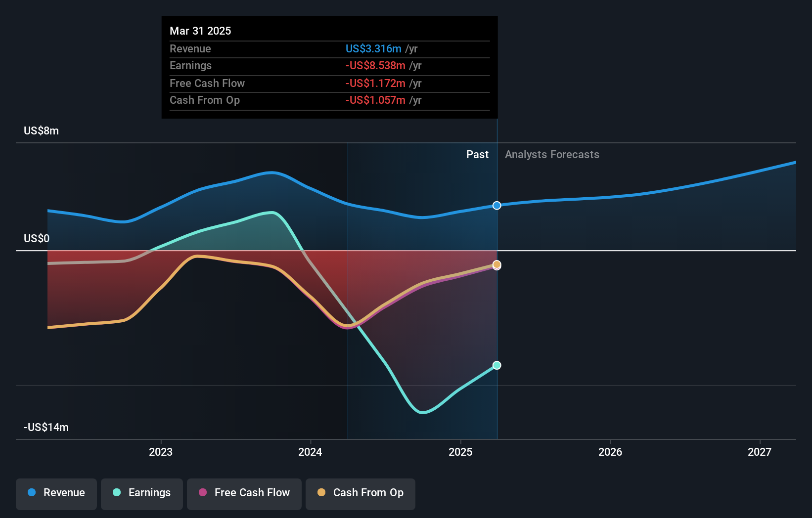812x518 pixels.
Task: Click the Mar 31 2025 tooltip header
Action: 200,31
